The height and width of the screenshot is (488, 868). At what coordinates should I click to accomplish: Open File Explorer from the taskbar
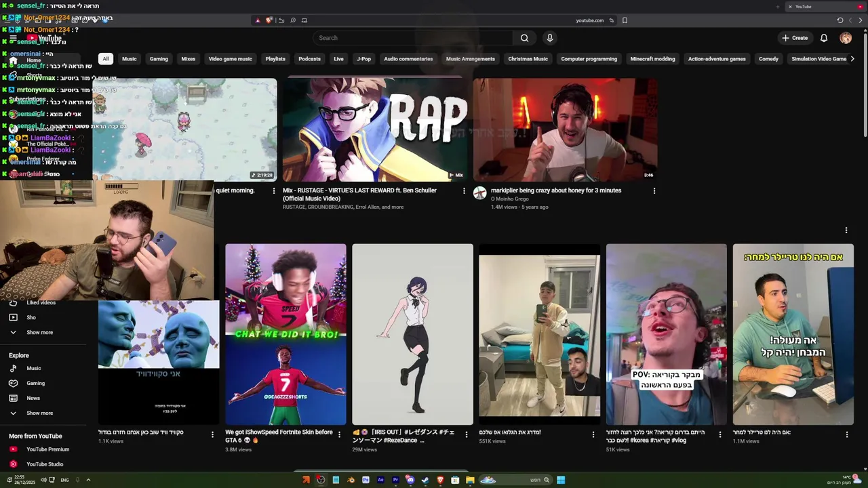pyautogui.click(x=470, y=480)
